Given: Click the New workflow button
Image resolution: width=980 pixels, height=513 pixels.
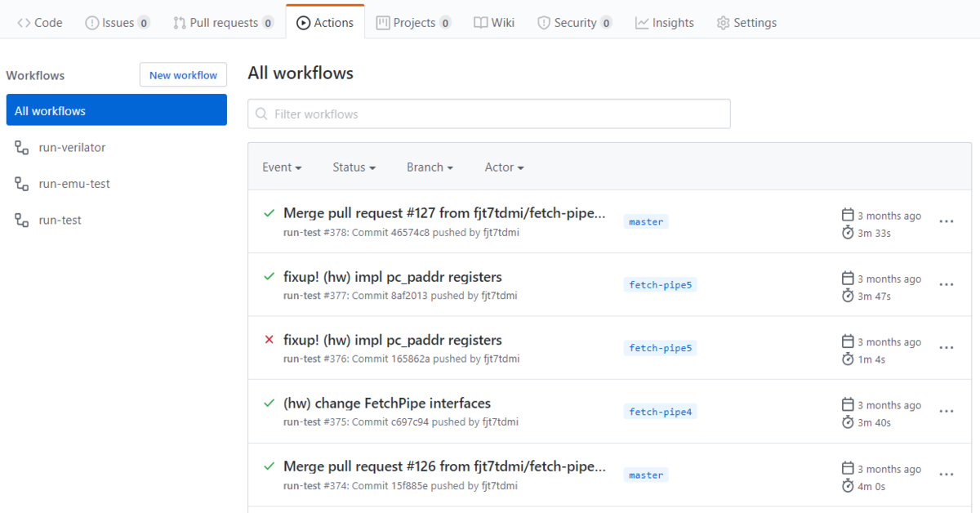Looking at the screenshot, I should pyautogui.click(x=183, y=75).
